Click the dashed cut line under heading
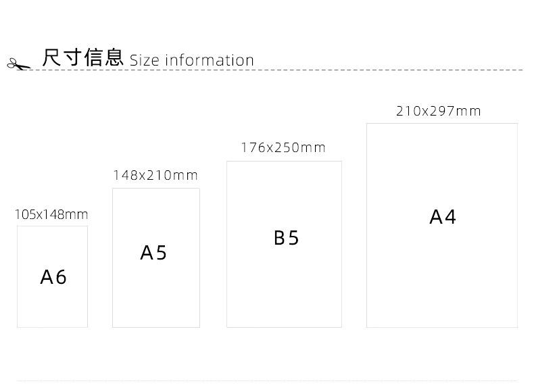This screenshot has width=534, height=392. coord(274,70)
